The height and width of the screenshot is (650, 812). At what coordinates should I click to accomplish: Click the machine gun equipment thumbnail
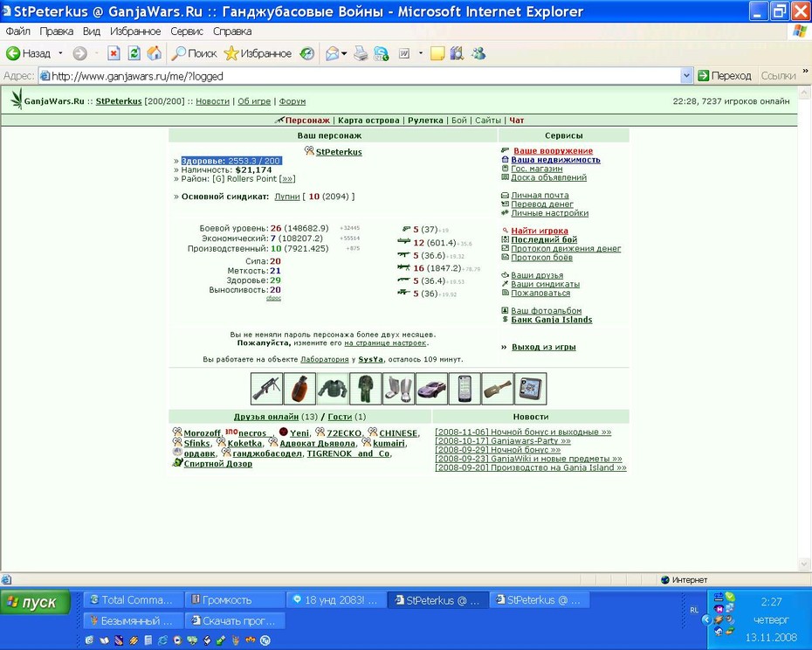coord(266,388)
